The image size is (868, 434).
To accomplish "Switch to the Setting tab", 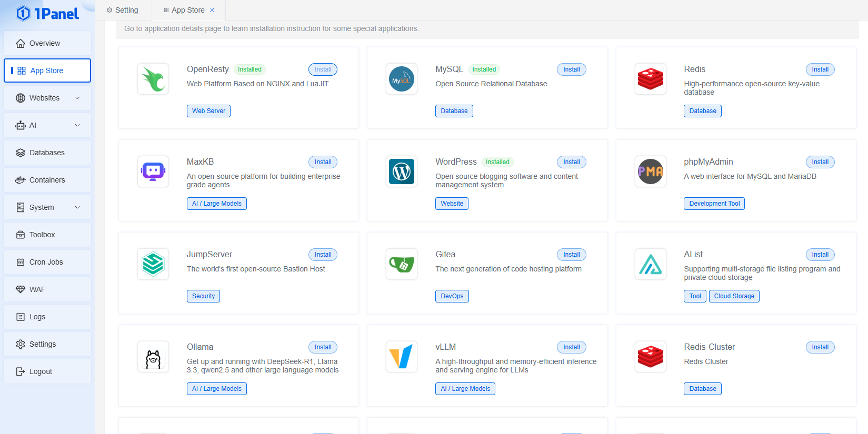I will [x=123, y=10].
